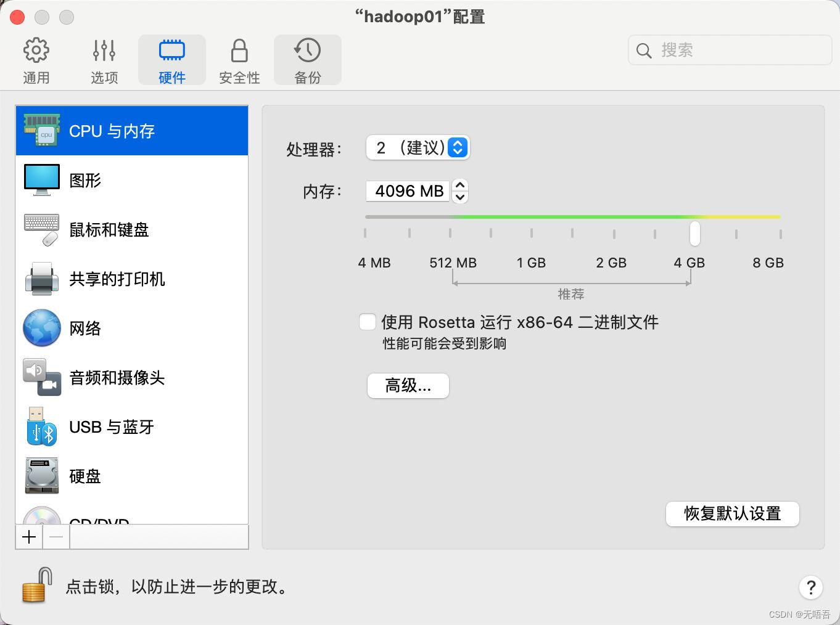840x625 pixels.
Task: Select the USB 与蓝牙 sidebar label
Action: point(112,427)
